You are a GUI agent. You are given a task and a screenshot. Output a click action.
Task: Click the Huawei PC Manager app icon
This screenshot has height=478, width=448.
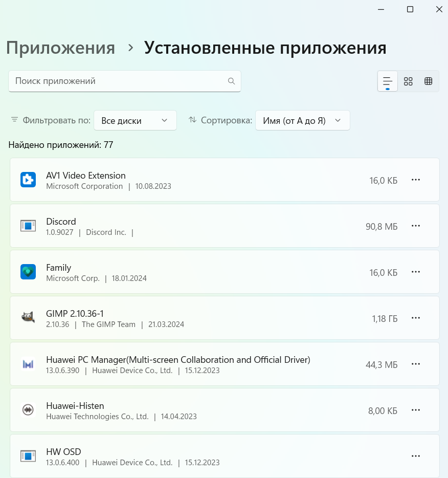tap(28, 364)
